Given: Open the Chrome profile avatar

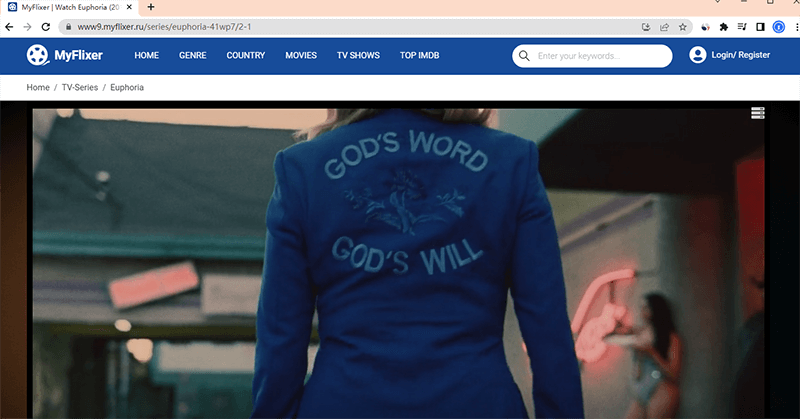Looking at the screenshot, I should (x=779, y=27).
